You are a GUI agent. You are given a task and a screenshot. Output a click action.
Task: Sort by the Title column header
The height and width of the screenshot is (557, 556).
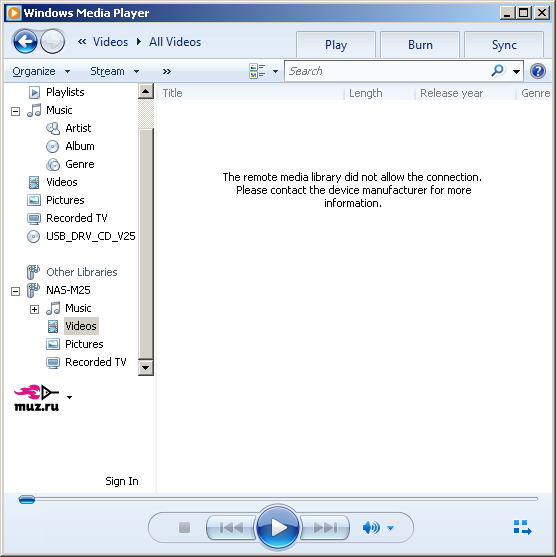click(250, 93)
